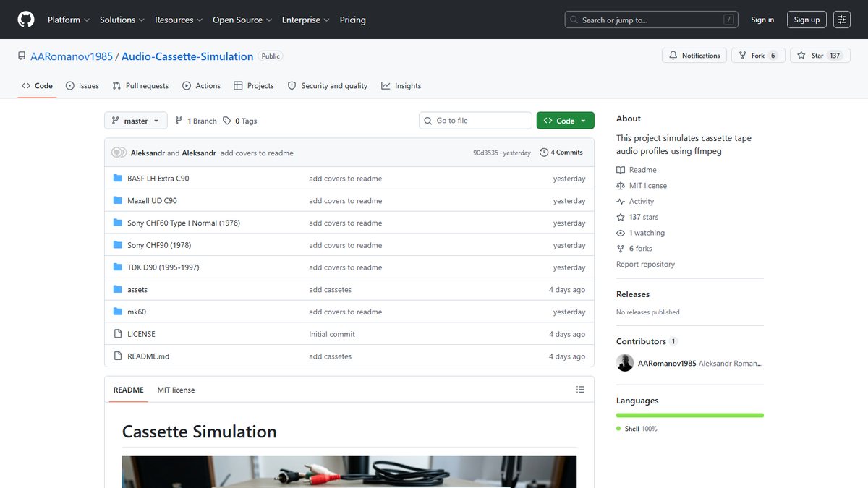View repository Activity pulse link
Screen dimensions: 868x488
pyautogui.click(x=635, y=202)
